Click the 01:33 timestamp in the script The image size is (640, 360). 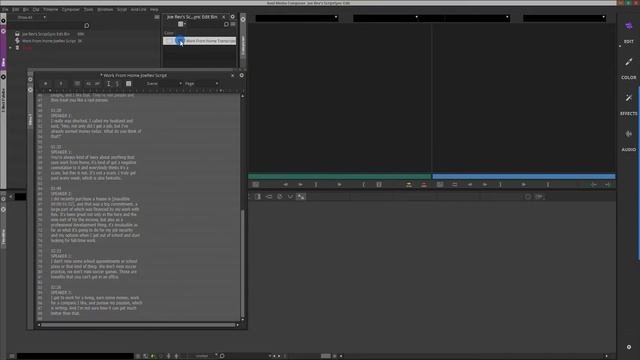[x=56, y=147]
